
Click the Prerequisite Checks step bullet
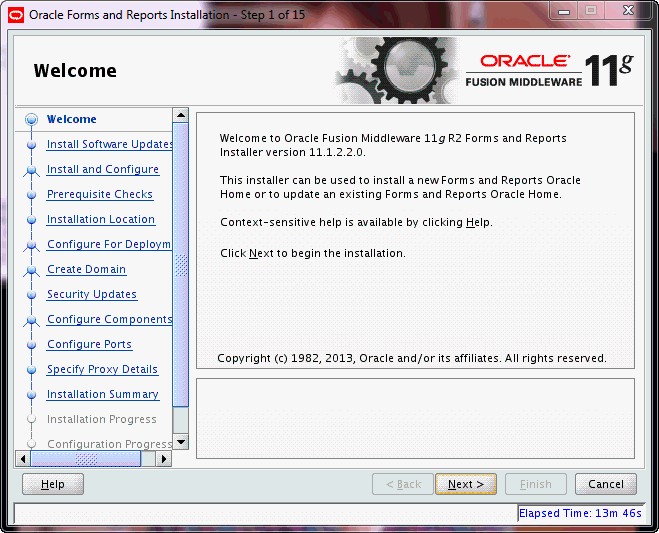click(x=31, y=195)
